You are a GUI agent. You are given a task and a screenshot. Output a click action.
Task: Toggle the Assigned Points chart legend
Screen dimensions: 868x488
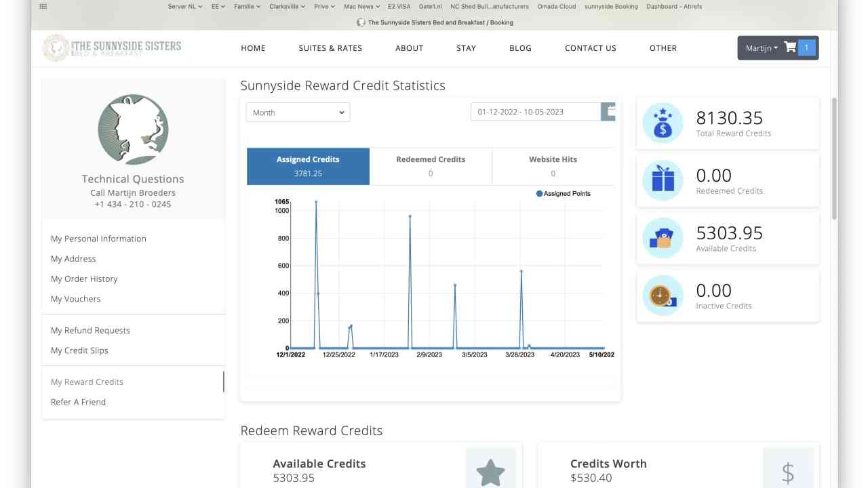tap(563, 193)
